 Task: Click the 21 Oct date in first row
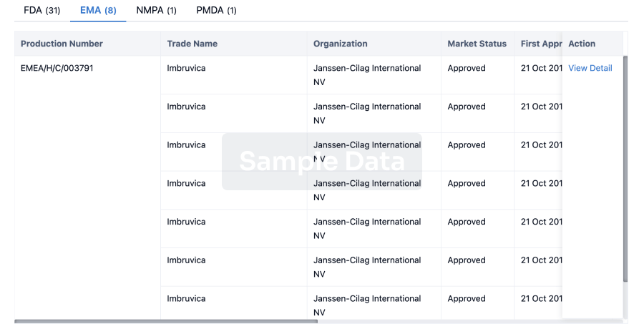point(542,69)
